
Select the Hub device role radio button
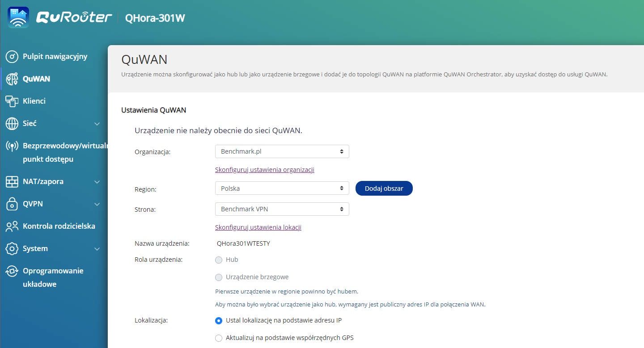click(x=219, y=260)
